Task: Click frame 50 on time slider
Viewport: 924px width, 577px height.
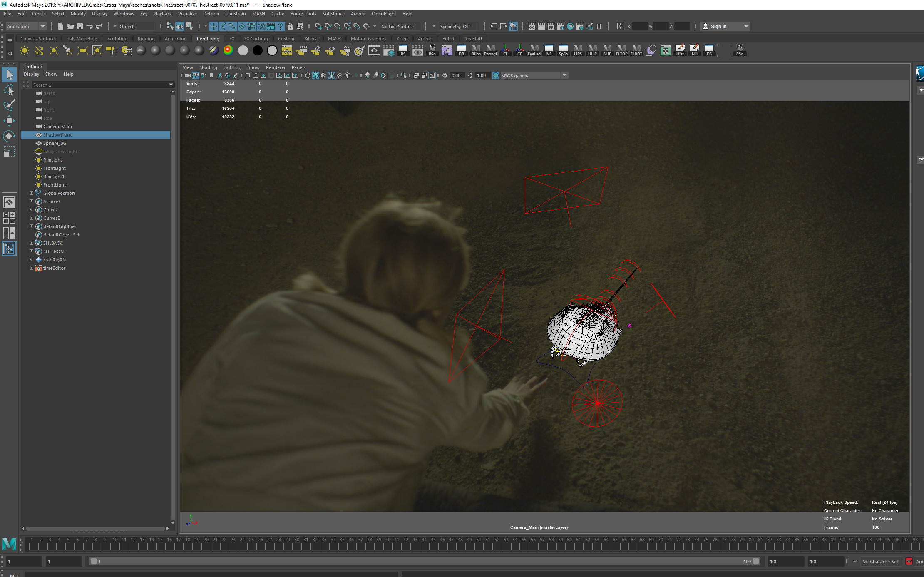Action: click(478, 543)
